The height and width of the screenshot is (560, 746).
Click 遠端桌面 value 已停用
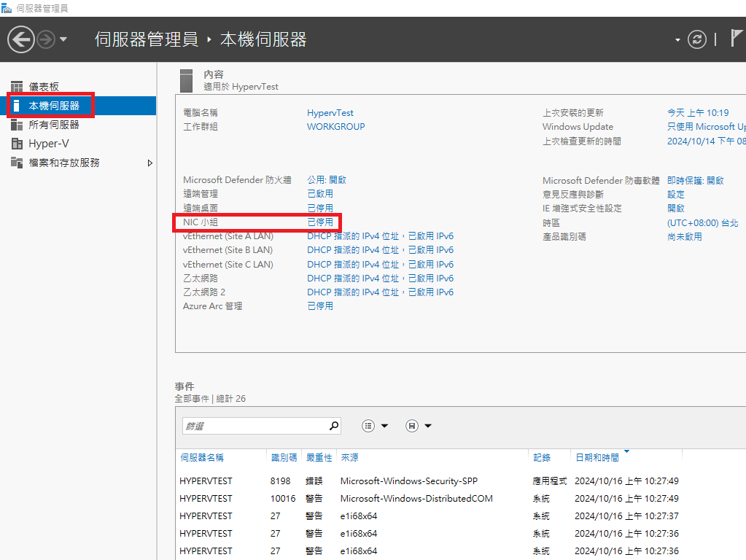click(320, 208)
